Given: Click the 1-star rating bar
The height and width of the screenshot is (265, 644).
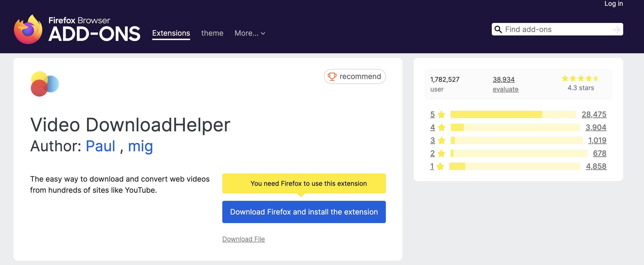Looking at the screenshot, I should coord(515,166).
